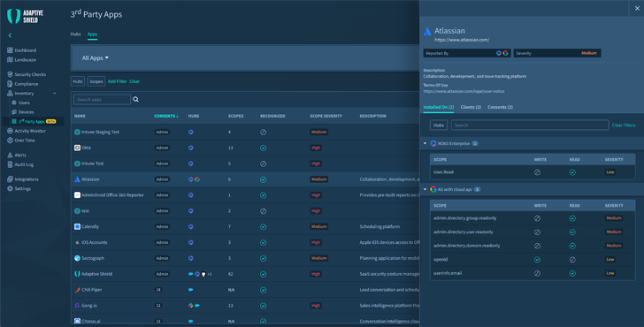Click the Intune Staging Test app icon
The width and height of the screenshot is (644, 327).
(77, 132)
